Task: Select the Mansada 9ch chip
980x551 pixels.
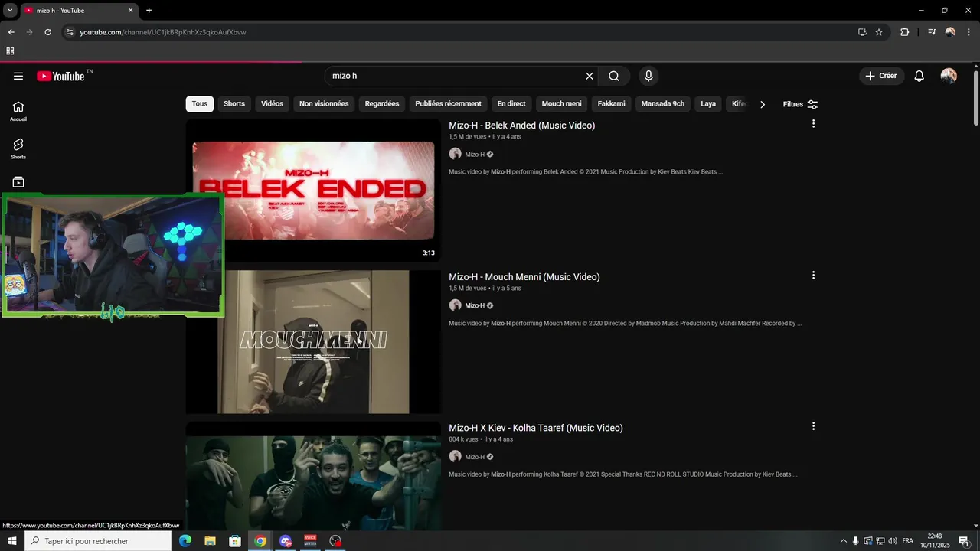Action: (663, 104)
